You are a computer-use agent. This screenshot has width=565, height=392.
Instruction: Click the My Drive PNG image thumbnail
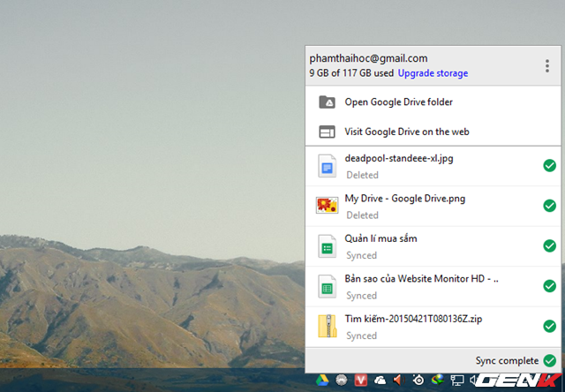click(x=327, y=206)
